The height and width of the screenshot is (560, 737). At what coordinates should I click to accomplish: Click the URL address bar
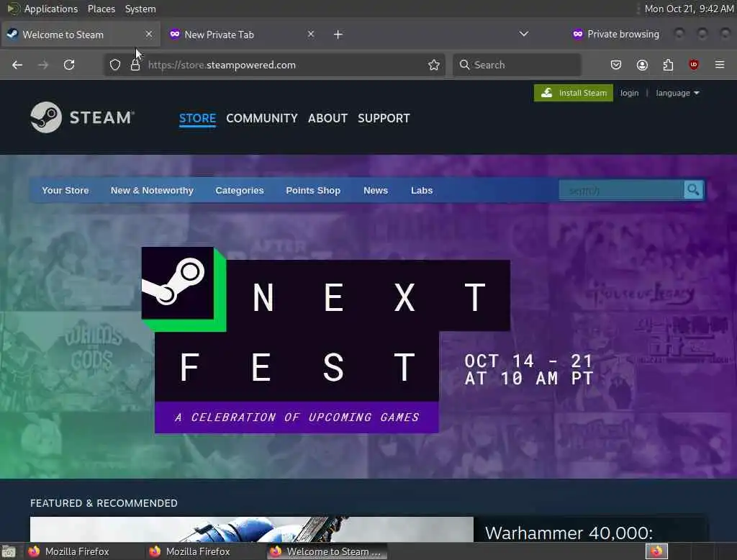(x=274, y=65)
